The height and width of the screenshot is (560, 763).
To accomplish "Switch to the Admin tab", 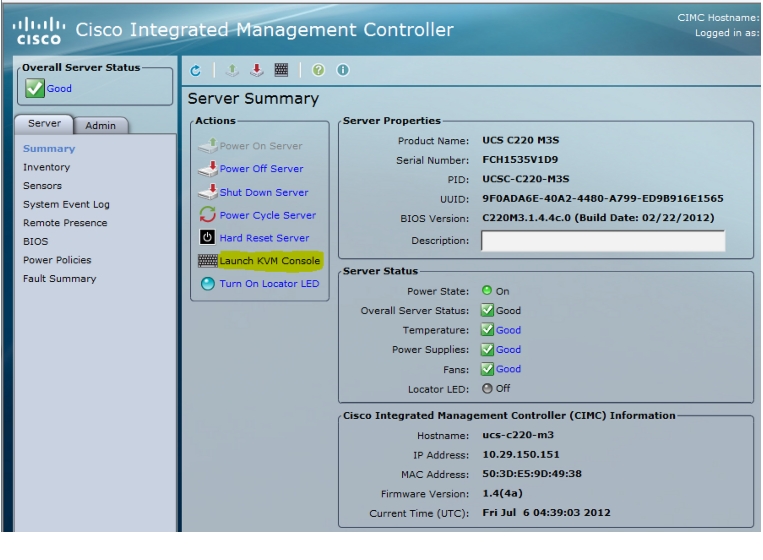I will (x=101, y=126).
